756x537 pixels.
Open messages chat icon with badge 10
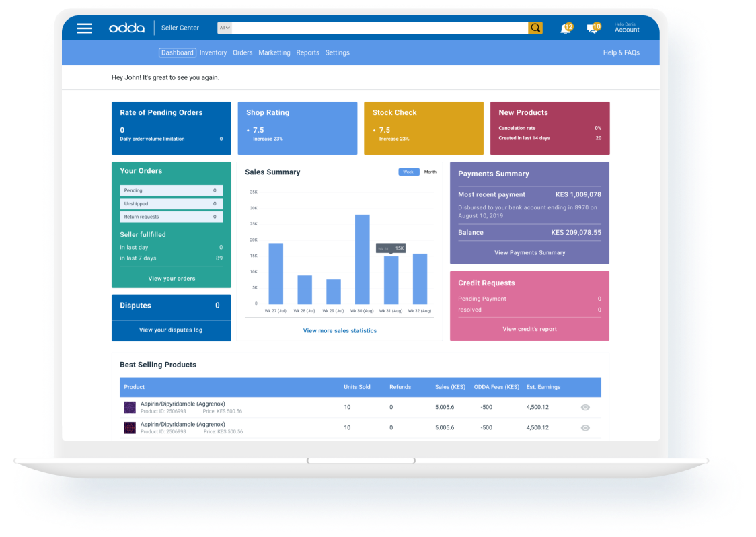(593, 29)
